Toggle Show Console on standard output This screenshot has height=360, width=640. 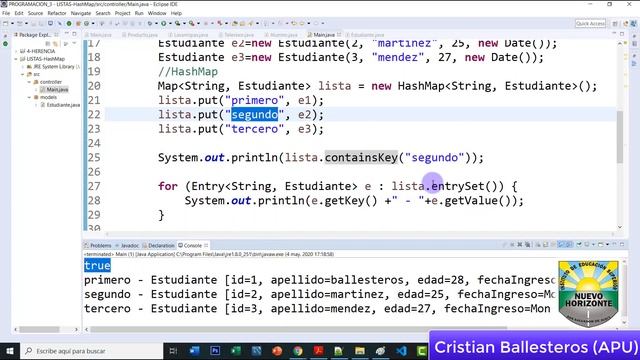coord(561,244)
